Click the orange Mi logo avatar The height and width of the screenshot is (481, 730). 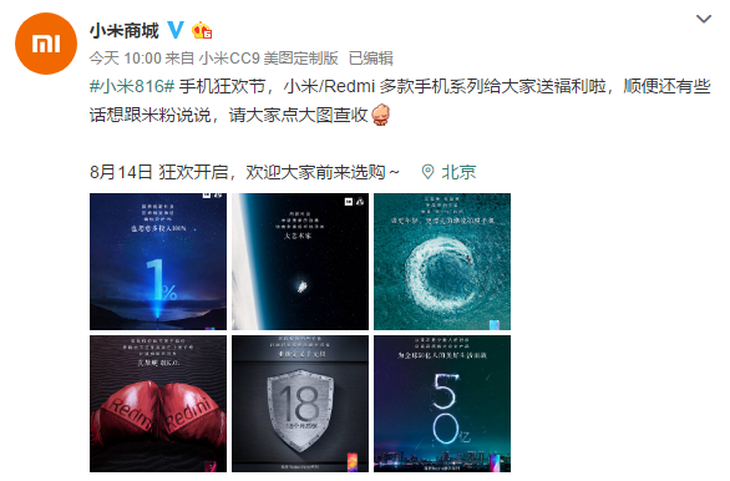pyautogui.click(x=46, y=43)
